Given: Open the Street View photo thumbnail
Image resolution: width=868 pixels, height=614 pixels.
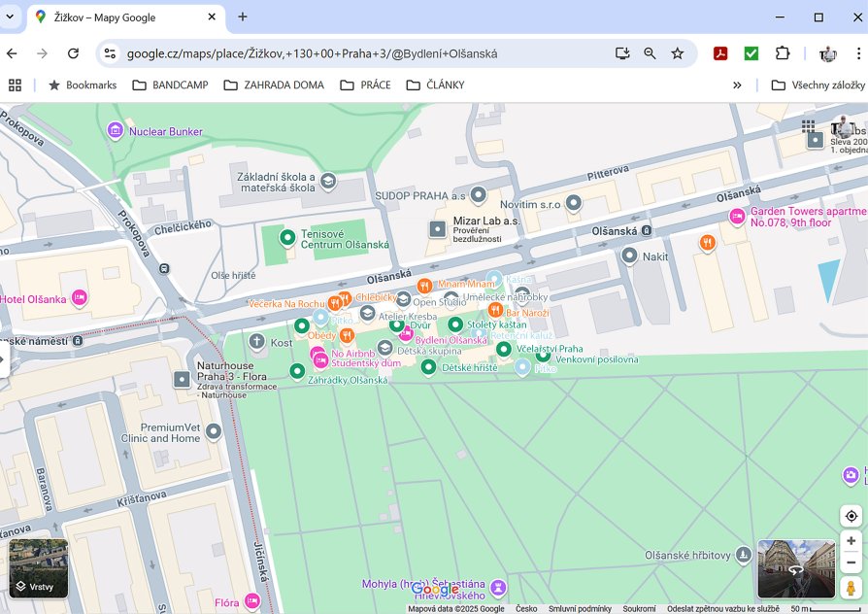Looking at the screenshot, I should (796, 568).
